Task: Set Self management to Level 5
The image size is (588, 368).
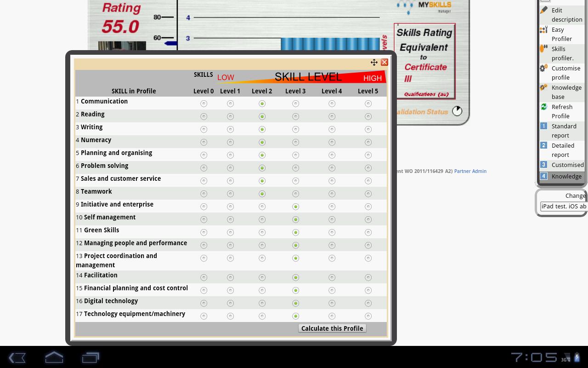Action: pos(368,219)
